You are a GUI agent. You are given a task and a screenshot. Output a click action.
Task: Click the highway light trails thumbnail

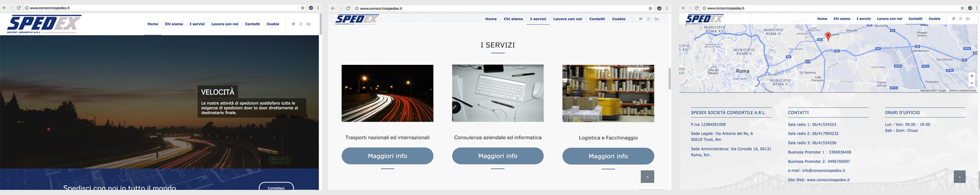[387, 93]
